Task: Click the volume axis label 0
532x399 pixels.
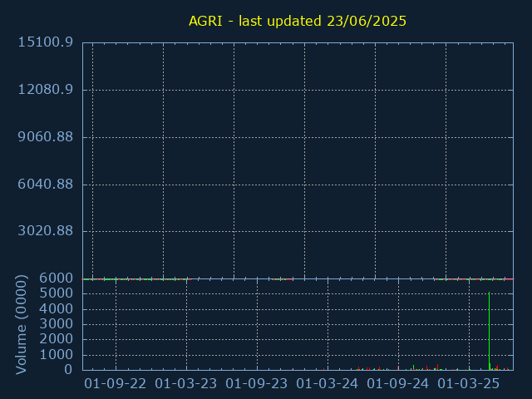Action: tap(68, 369)
